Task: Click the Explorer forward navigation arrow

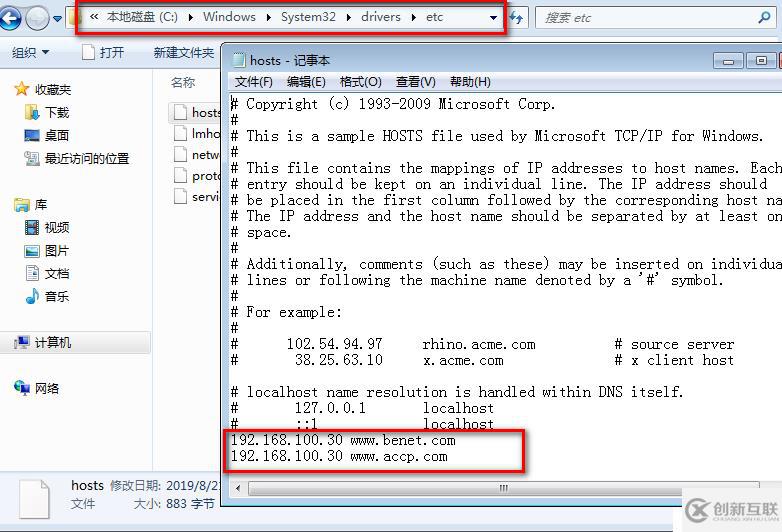Action: (x=37, y=19)
